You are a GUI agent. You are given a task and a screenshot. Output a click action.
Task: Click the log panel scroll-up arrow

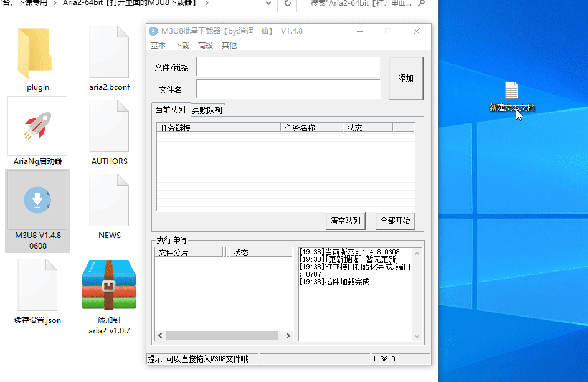(417, 254)
